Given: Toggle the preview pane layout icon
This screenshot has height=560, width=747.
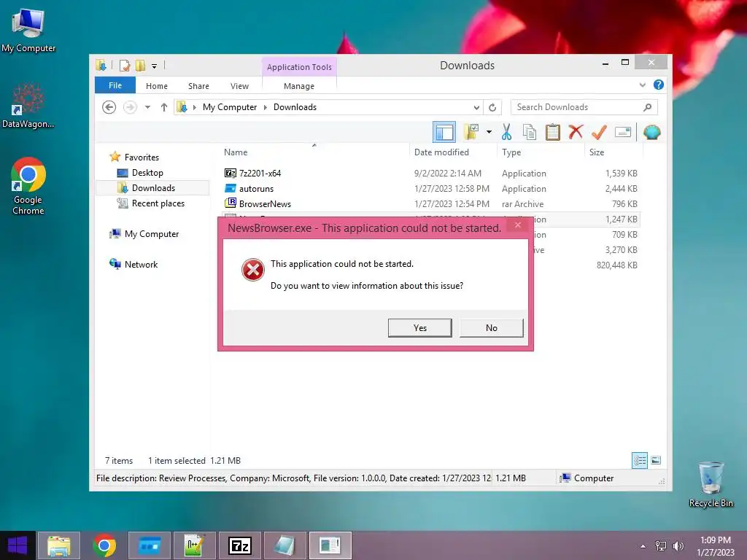Looking at the screenshot, I should pos(444,132).
